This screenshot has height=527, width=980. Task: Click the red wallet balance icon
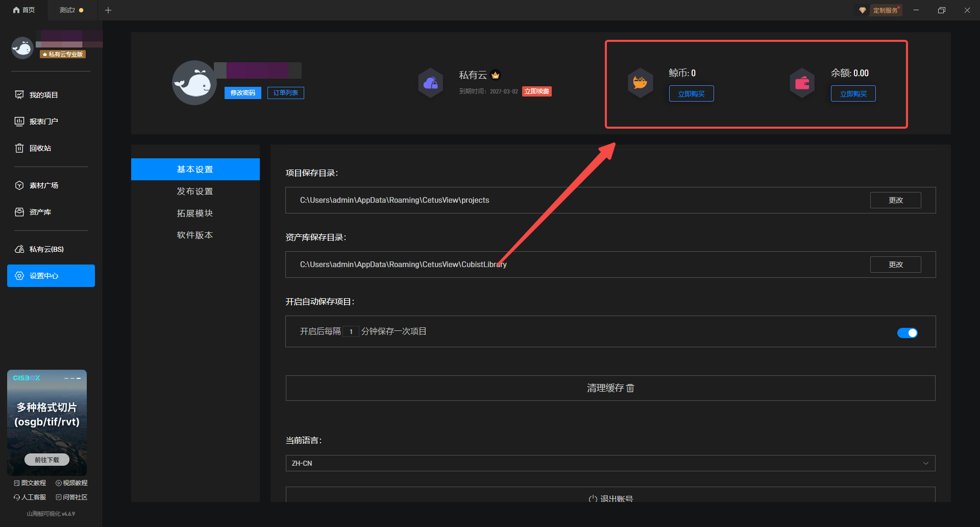coord(802,83)
